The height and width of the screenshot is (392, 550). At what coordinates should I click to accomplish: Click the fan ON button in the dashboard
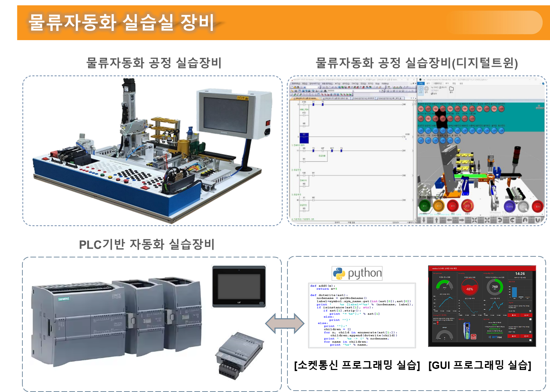[x=513, y=336]
